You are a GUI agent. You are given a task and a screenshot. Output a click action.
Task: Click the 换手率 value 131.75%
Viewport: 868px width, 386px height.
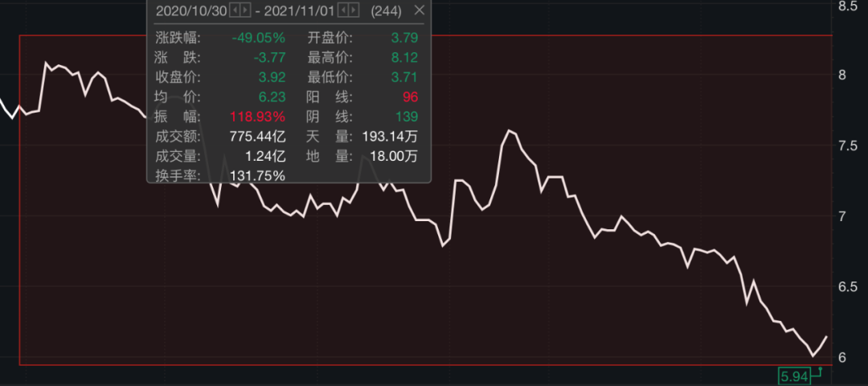(257, 175)
